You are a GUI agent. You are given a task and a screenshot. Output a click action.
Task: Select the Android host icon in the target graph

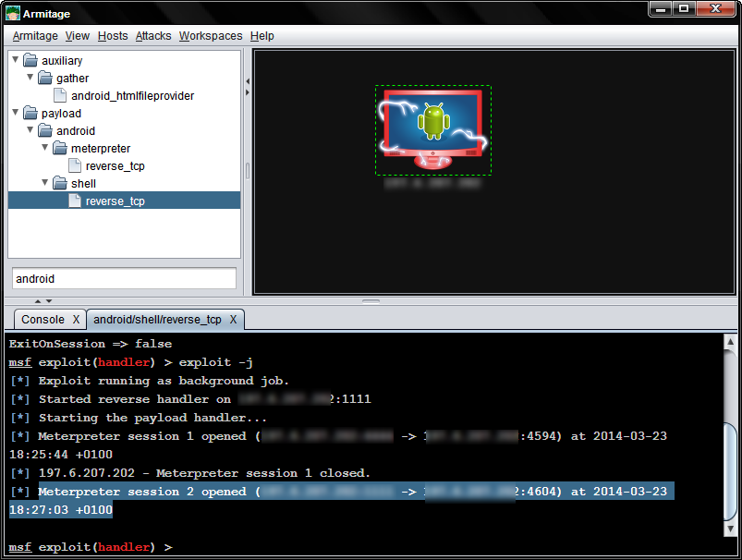432,129
